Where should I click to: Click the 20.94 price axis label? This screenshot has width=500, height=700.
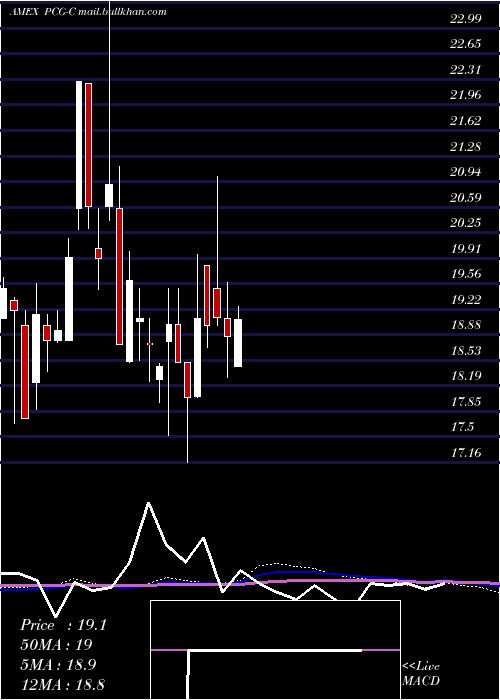466,171
